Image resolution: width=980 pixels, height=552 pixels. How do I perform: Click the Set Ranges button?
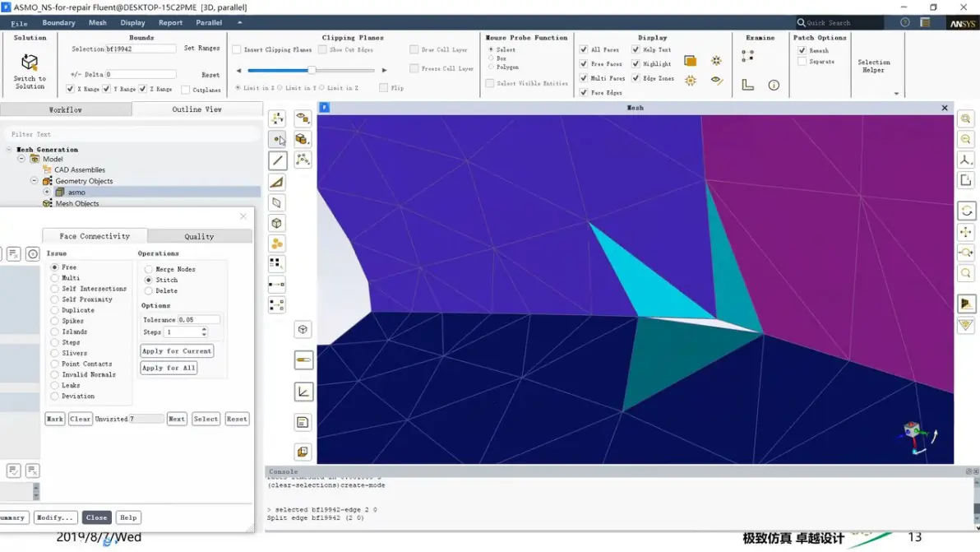point(202,49)
